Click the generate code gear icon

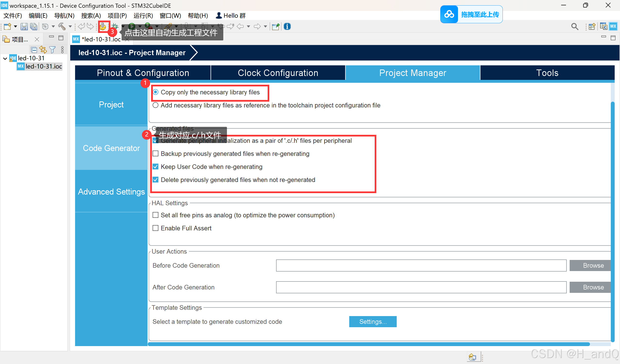pos(103,26)
